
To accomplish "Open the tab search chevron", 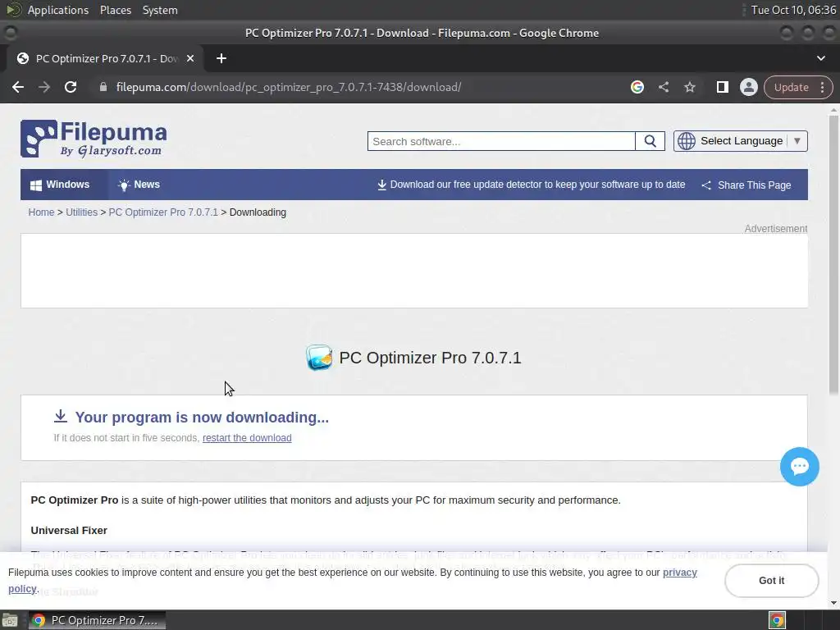I will tap(820, 58).
